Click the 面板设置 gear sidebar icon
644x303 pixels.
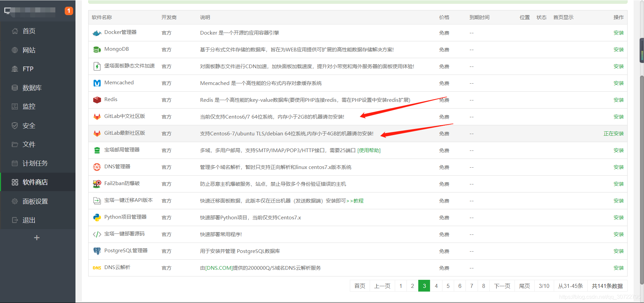tap(15, 201)
